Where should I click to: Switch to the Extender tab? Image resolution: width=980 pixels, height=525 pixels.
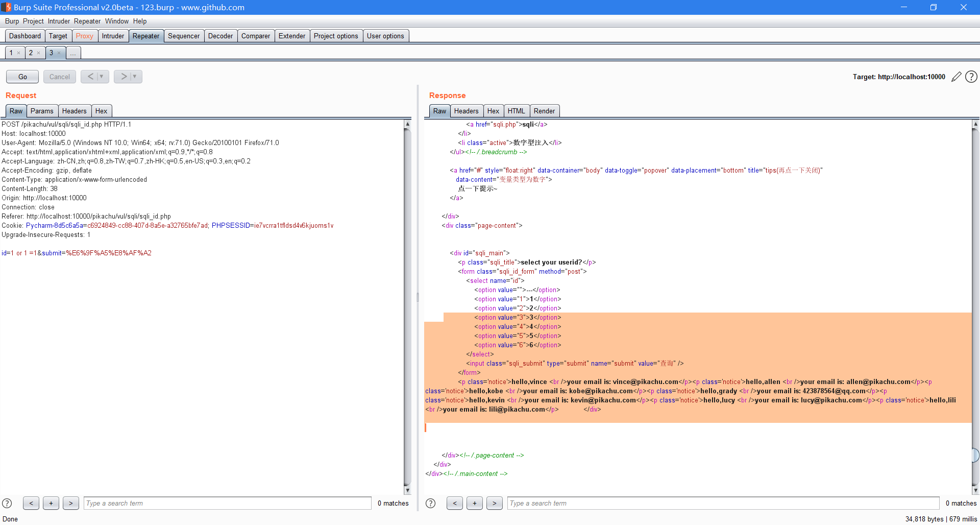click(x=292, y=36)
